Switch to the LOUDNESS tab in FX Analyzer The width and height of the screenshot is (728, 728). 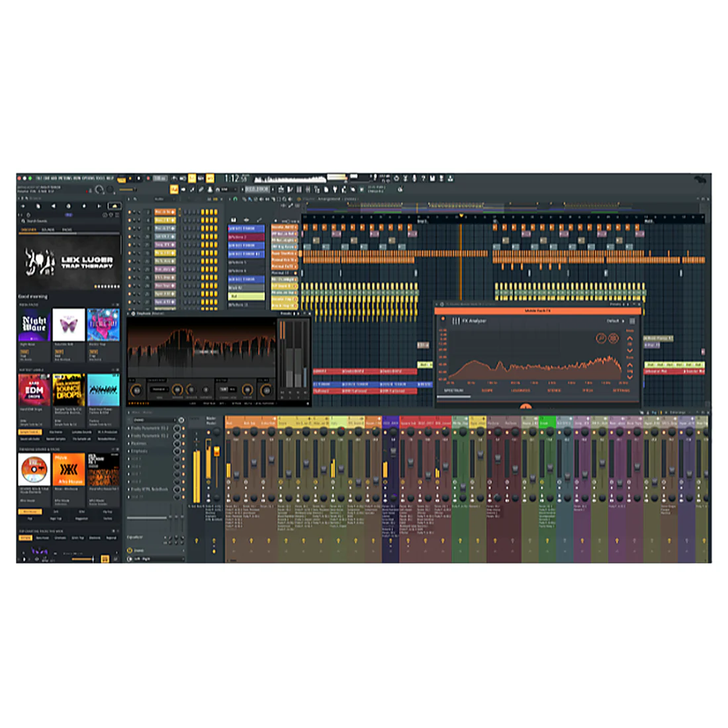[520, 390]
